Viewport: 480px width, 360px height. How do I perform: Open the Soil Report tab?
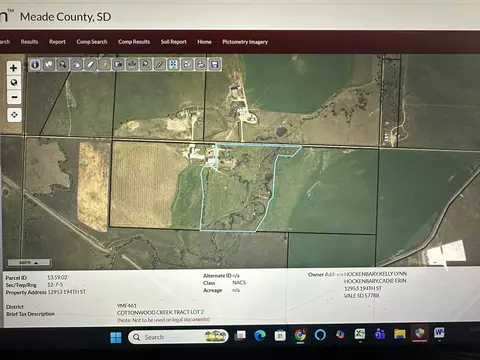click(174, 42)
